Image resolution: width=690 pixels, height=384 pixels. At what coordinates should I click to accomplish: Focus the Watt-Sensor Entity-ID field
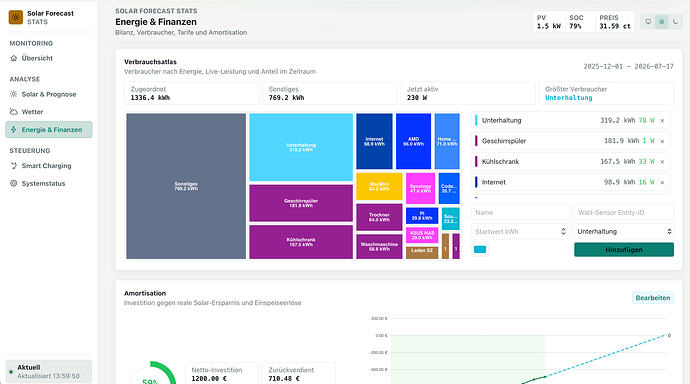pos(624,212)
